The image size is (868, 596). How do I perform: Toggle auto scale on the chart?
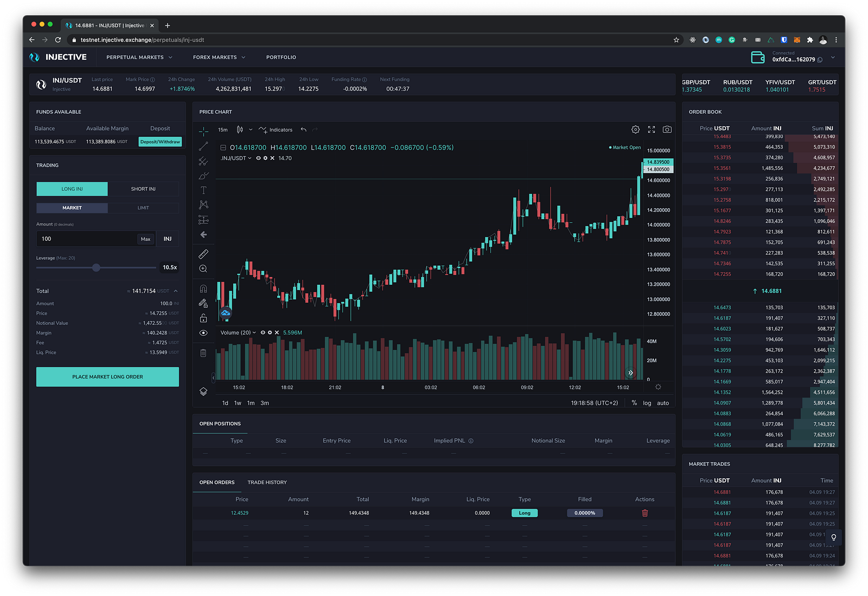pyautogui.click(x=663, y=403)
